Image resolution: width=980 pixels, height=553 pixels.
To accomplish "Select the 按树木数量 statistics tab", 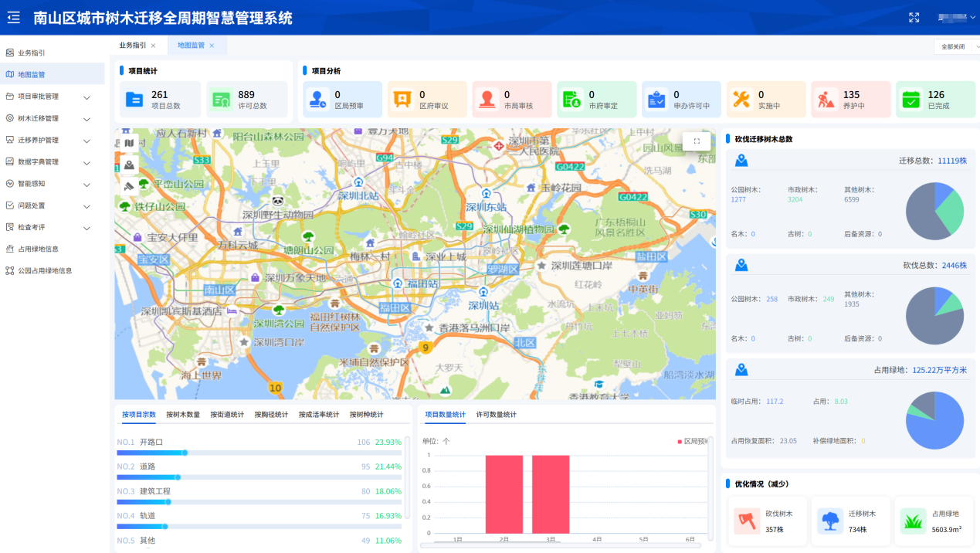I will click(x=183, y=415).
